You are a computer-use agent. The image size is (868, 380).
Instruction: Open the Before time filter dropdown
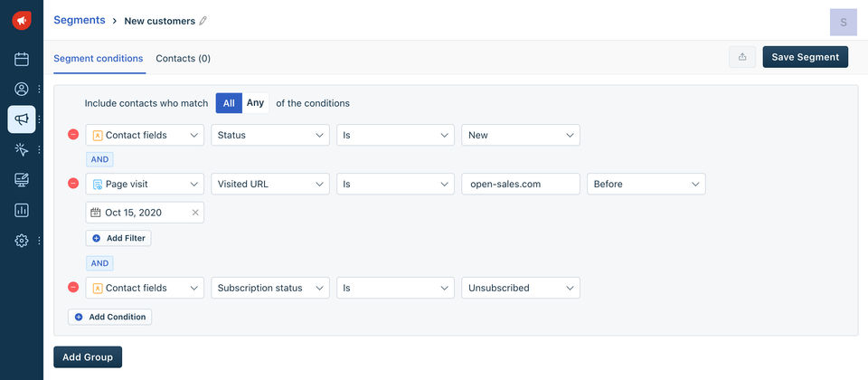pos(646,184)
